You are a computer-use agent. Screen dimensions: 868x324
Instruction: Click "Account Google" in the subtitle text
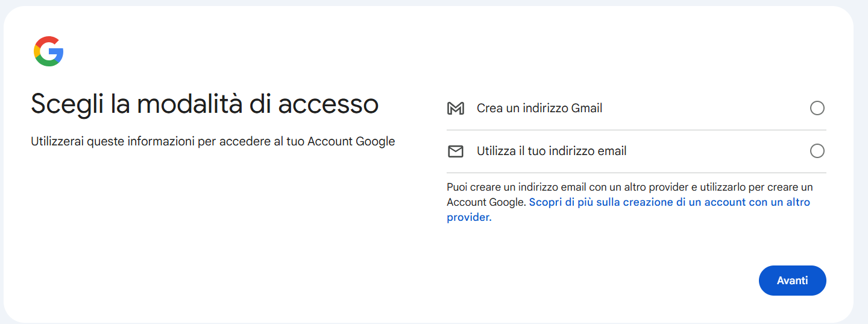pos(351,142)
